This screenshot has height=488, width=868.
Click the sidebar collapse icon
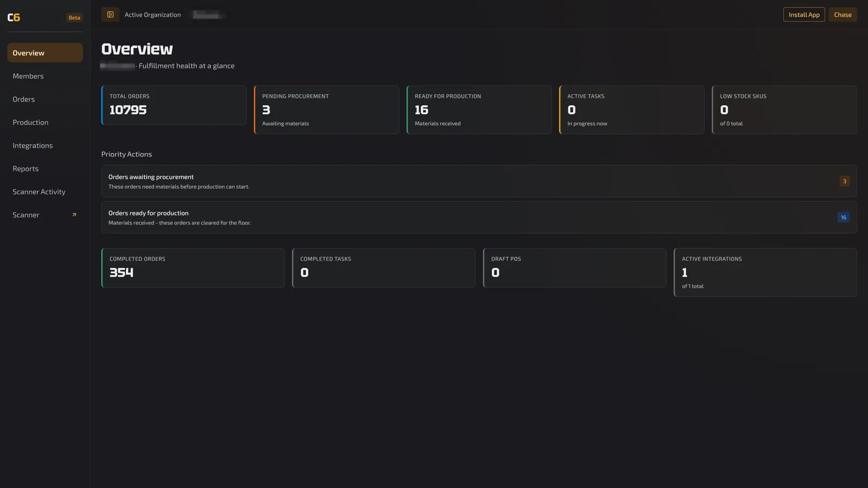110,15
